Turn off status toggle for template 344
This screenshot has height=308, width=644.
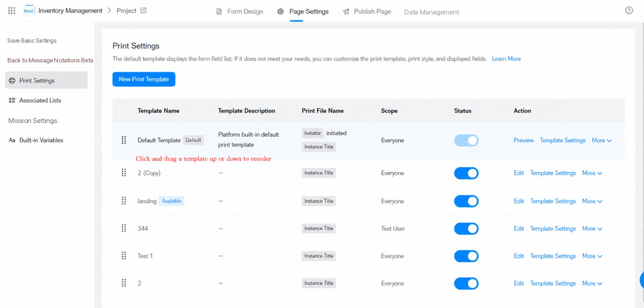(466, 229)
